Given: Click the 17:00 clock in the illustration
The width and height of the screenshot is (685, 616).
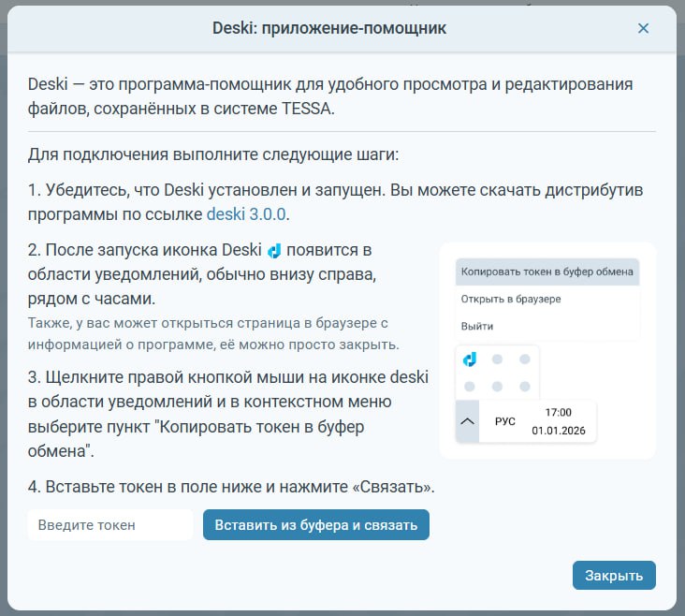Looking at the screenshot, I should pyautogui.click(x=558, y=412).
